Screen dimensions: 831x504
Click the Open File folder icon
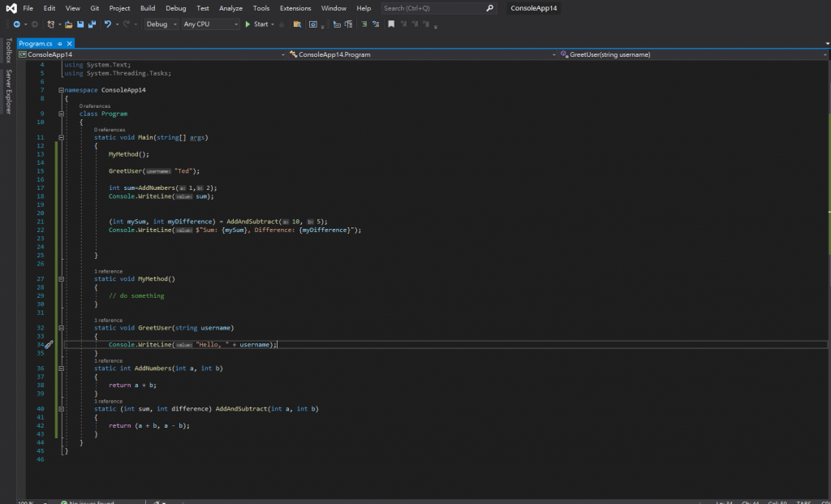tap(68, 24)
